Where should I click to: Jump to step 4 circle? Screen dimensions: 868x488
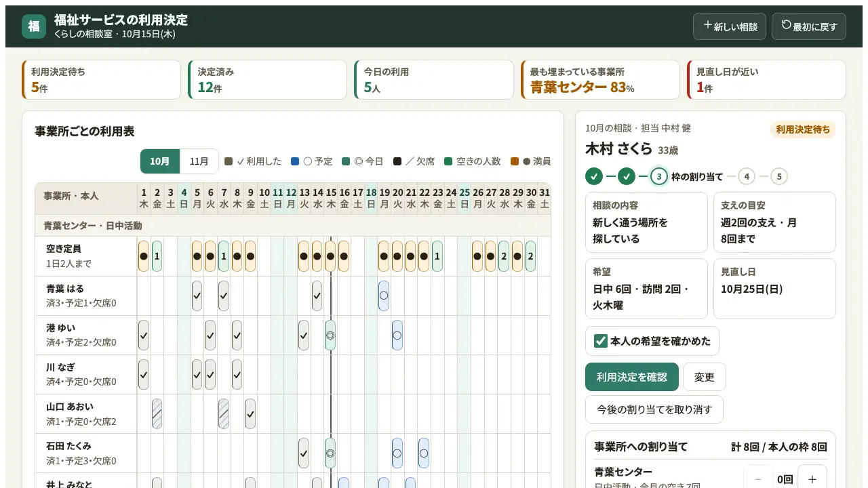746,176
